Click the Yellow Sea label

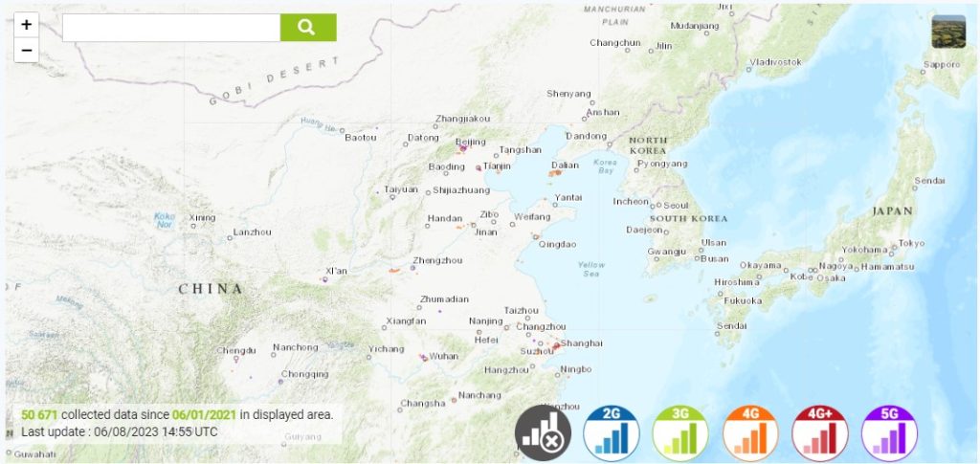tap(591, 269)
